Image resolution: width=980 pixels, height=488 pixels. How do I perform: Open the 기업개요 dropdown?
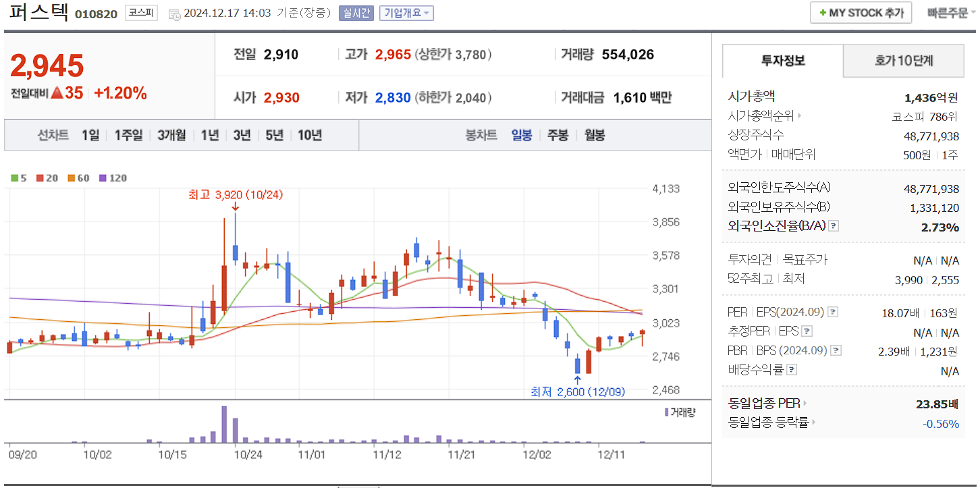[x=406, y=13]
